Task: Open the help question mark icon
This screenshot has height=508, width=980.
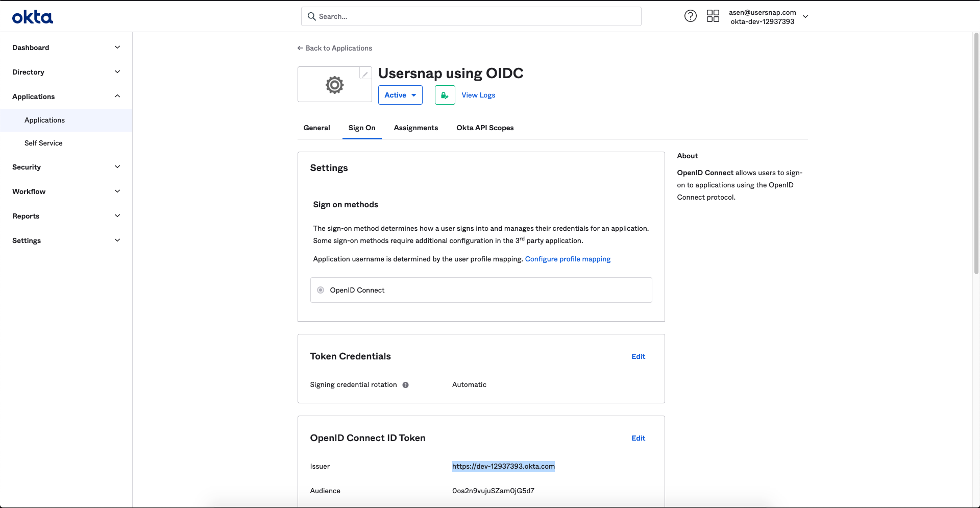Action: [690, 16]
